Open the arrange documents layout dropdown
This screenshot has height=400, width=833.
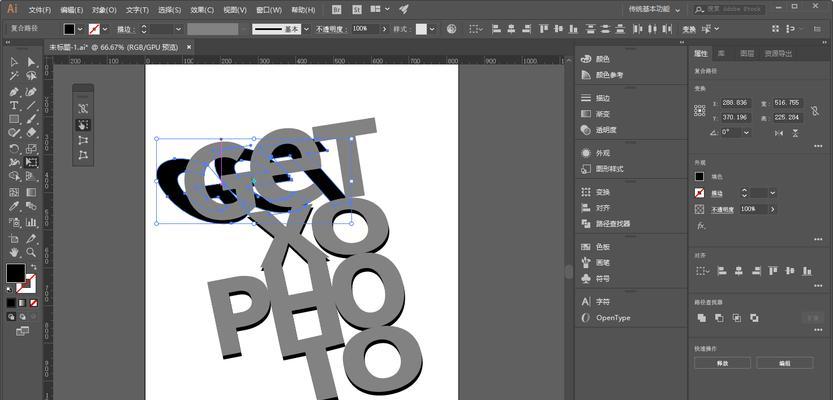tap(380, 9)
